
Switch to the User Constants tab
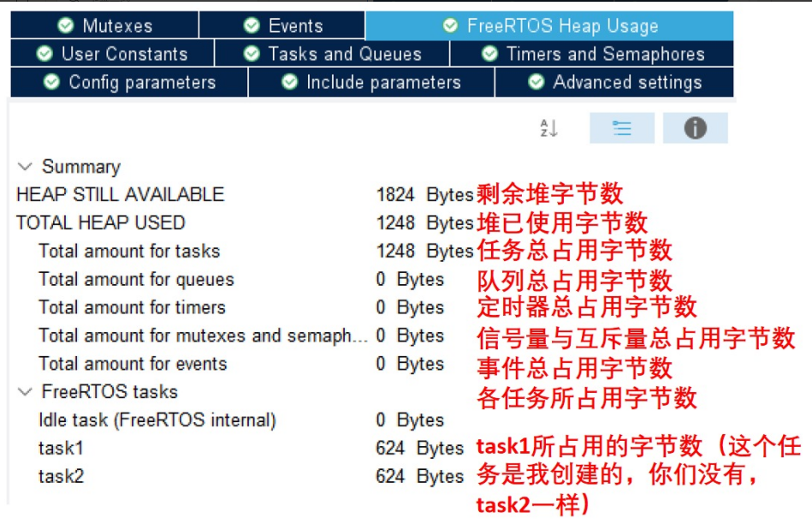coord(112,53)
